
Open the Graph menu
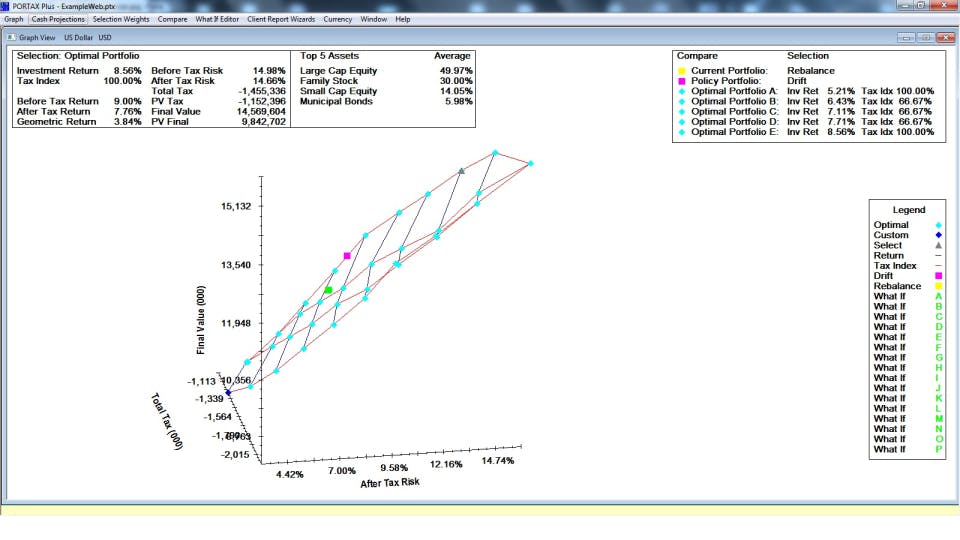[x=13, y=19]
